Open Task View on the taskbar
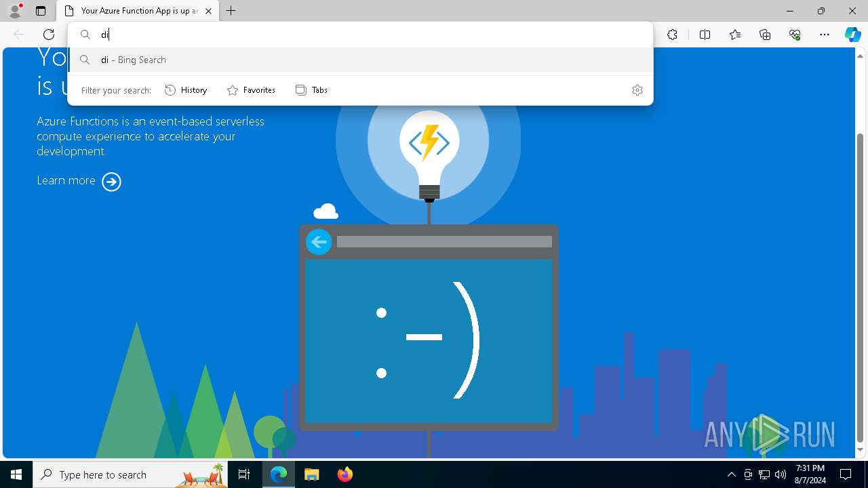 (x=244, y=474)
